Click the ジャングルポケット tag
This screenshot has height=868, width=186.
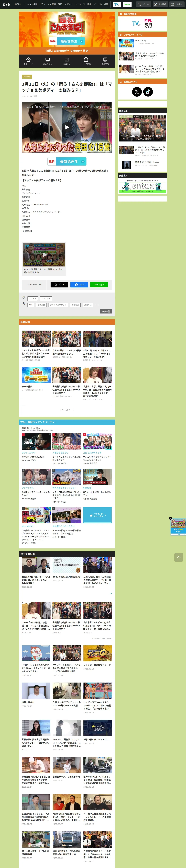[58, 305]
